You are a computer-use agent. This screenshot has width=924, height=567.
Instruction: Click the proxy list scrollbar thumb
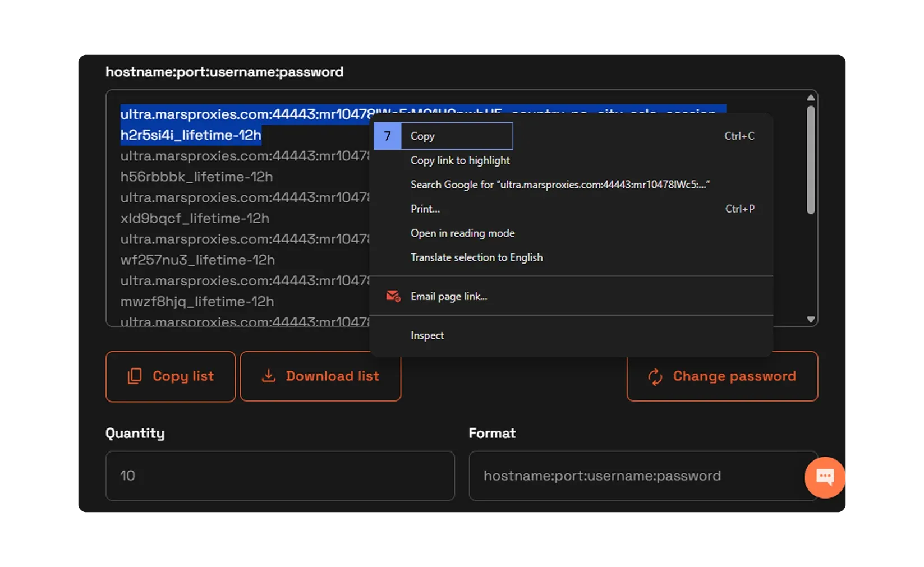(x=811, y=160)
